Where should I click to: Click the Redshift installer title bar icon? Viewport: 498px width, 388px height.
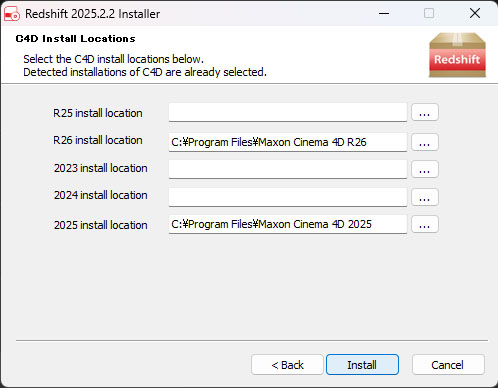click(12, 14)
